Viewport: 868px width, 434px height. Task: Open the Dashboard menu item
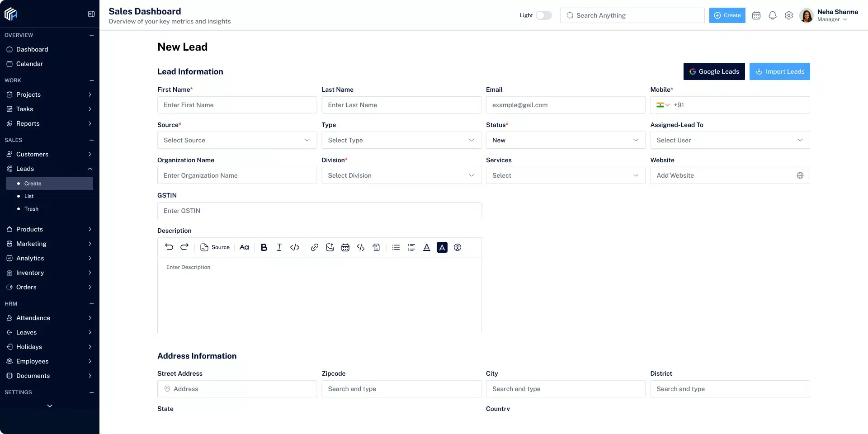pos(50,49)
